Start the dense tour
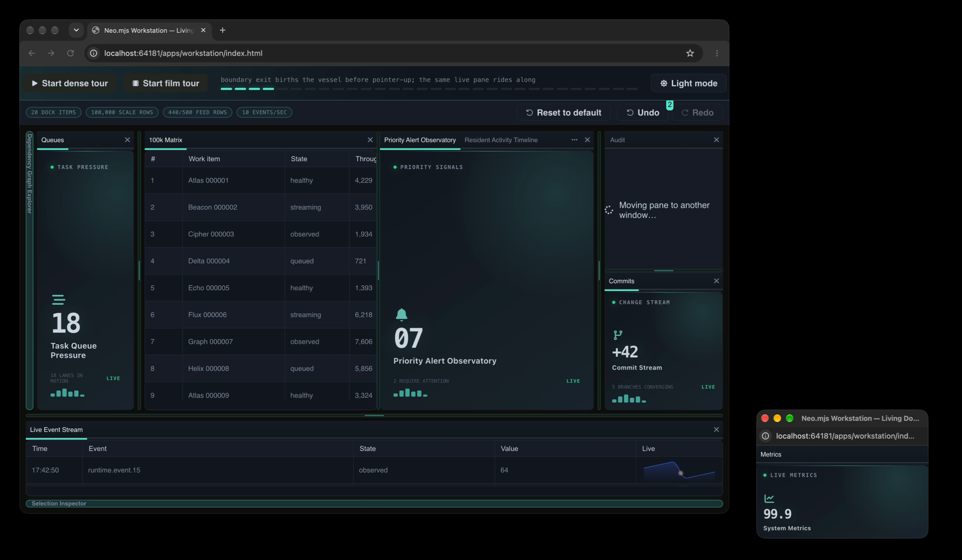The width and height of the screenshot is (962, 560). coord(70,83)
